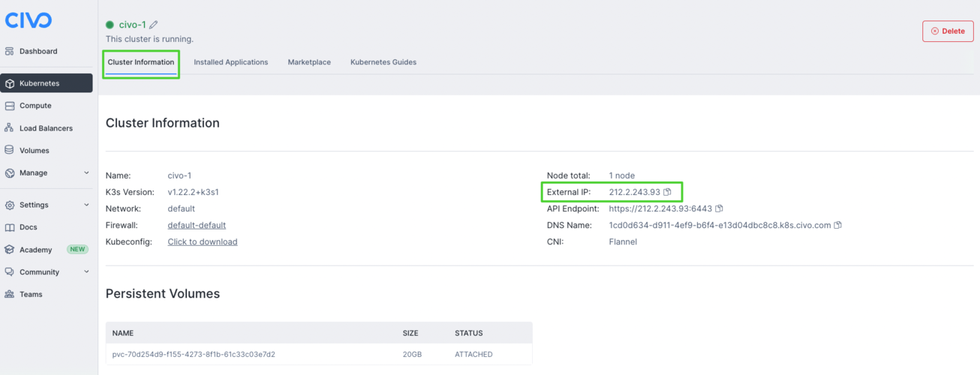Switch to Installed Applications tab
980x375 pixels.
coord(231,62)
